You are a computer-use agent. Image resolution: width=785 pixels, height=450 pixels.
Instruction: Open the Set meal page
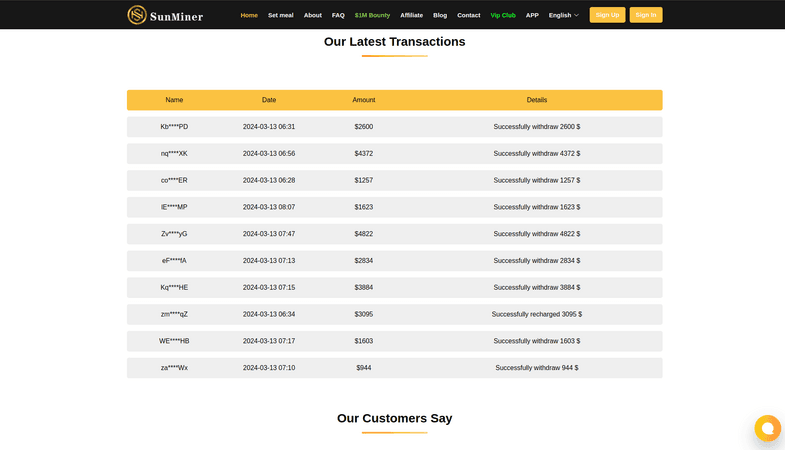281,15
